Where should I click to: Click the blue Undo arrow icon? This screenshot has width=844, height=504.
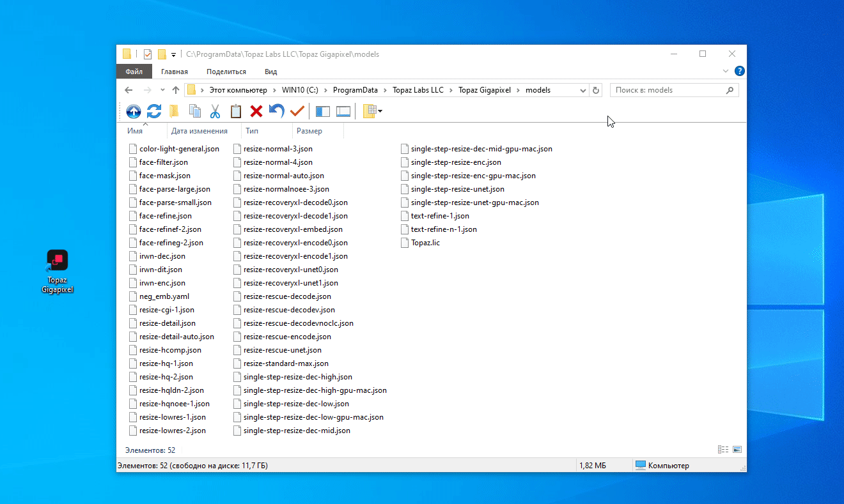click(276, 111)
